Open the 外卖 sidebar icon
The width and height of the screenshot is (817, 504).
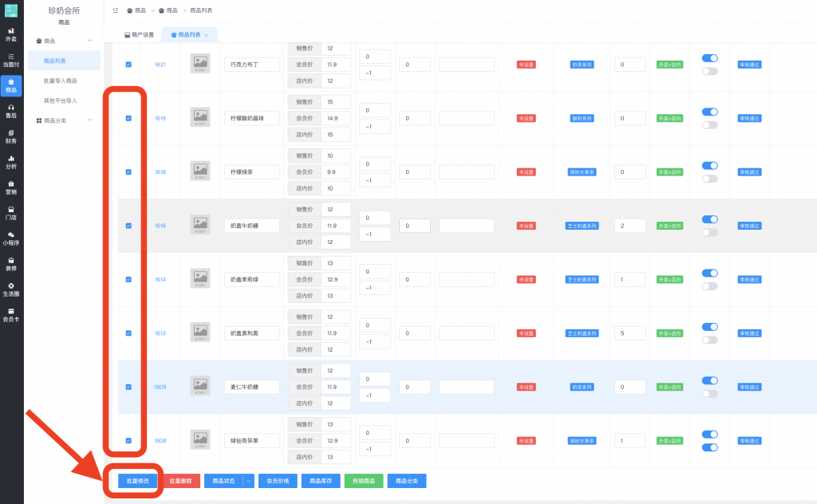[x=11, y=34]
